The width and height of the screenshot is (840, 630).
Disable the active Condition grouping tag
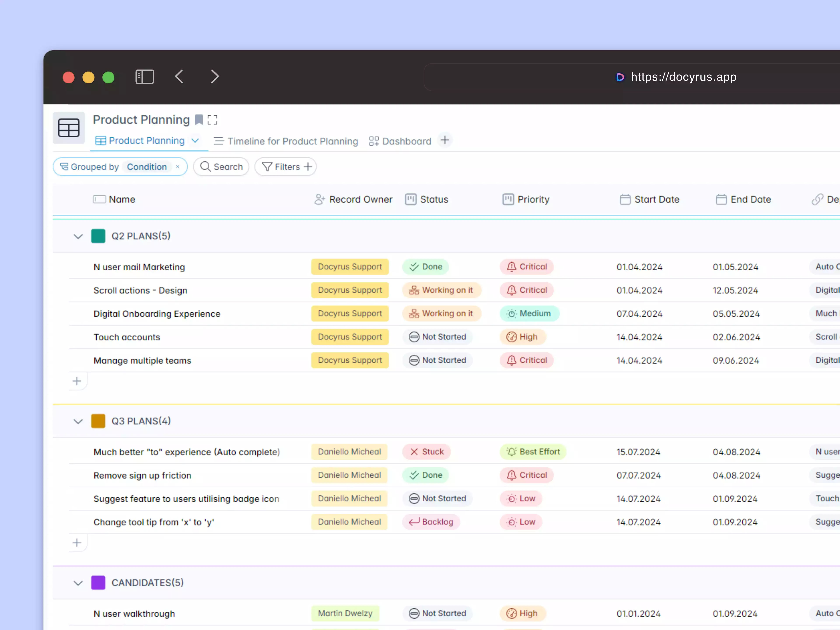177,167
